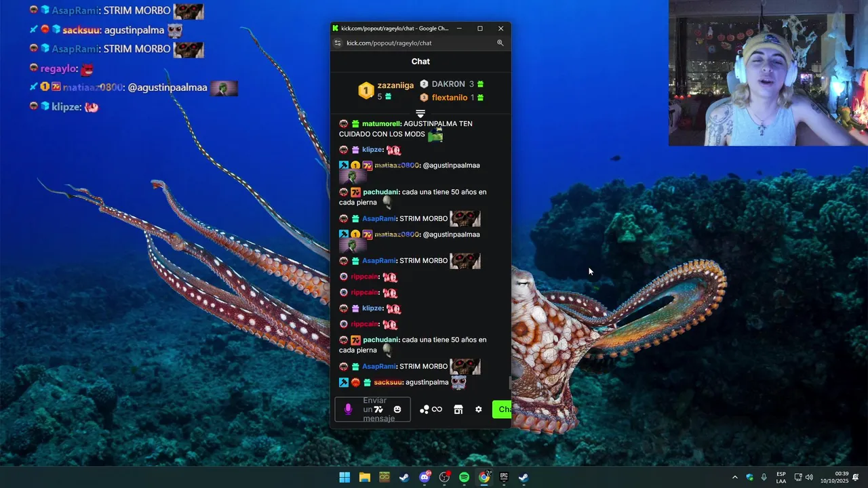Show hidden system tray icons chevron
Image resolution: width=868 pixels, height=488 pixels.
coord(734,477)
